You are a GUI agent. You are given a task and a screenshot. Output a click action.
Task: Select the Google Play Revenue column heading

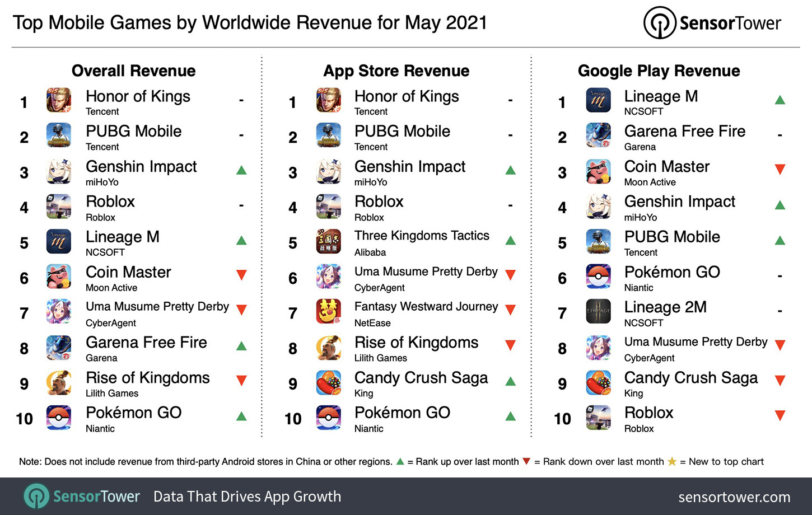[x=659, y=71]
